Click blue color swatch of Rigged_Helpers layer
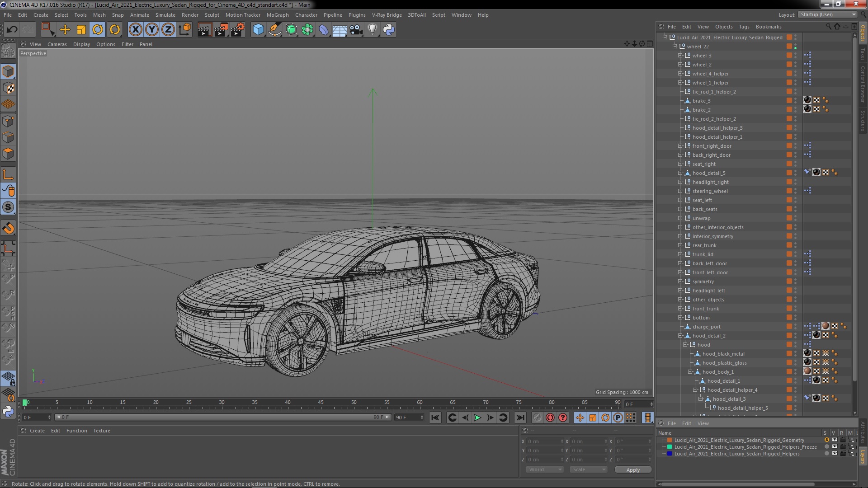 (x=670, y=453)
